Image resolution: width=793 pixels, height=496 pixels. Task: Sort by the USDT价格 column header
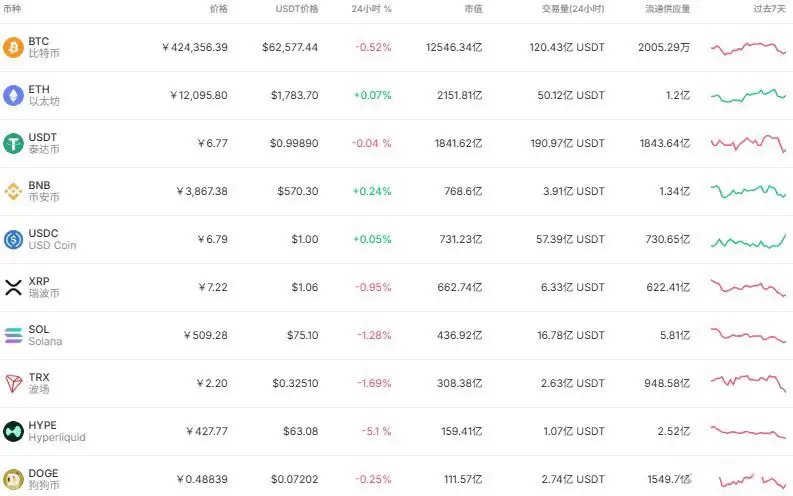point(297,9)
